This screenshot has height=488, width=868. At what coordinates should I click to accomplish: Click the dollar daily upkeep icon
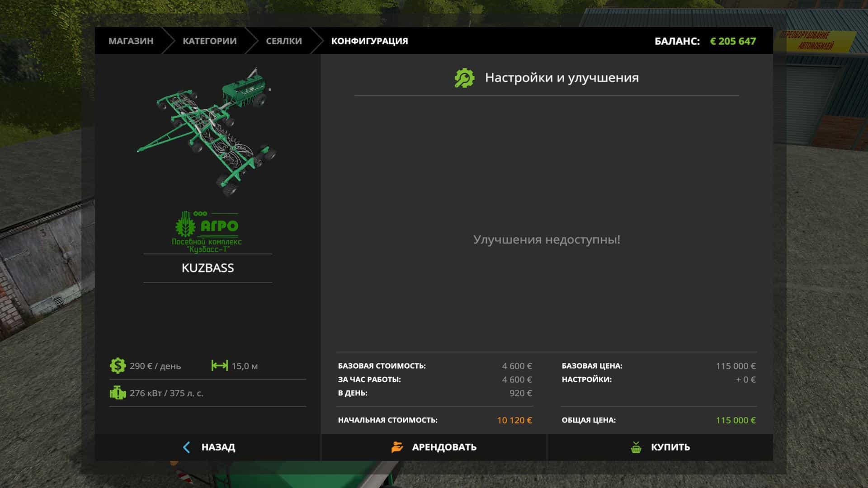[x=118, y=366]
